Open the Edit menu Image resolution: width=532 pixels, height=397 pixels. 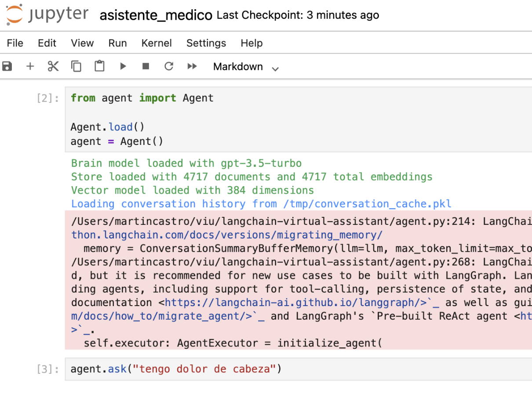pos(47,43)
